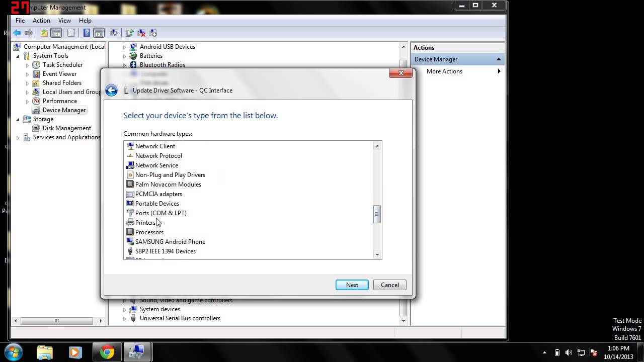The height and width of the screenshot is (362, 644).
Task: Open Windows Explorer from the taskbar
Action: (x=44, y=352)
